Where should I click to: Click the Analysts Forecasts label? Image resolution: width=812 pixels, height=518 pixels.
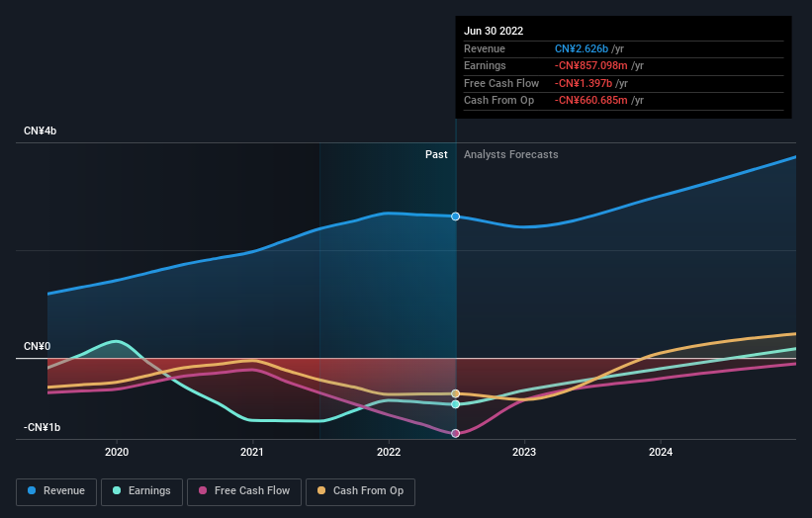(x=510, y=154)
